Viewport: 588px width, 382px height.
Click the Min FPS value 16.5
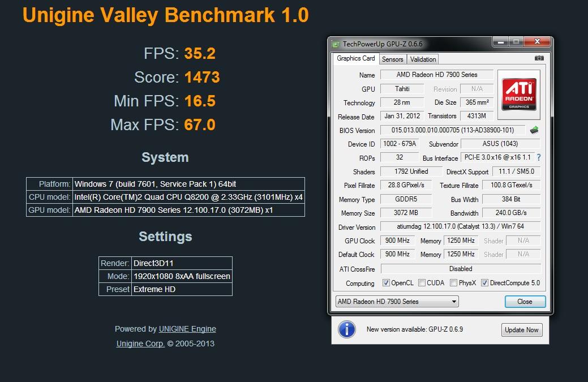click(x=200, y=101)
